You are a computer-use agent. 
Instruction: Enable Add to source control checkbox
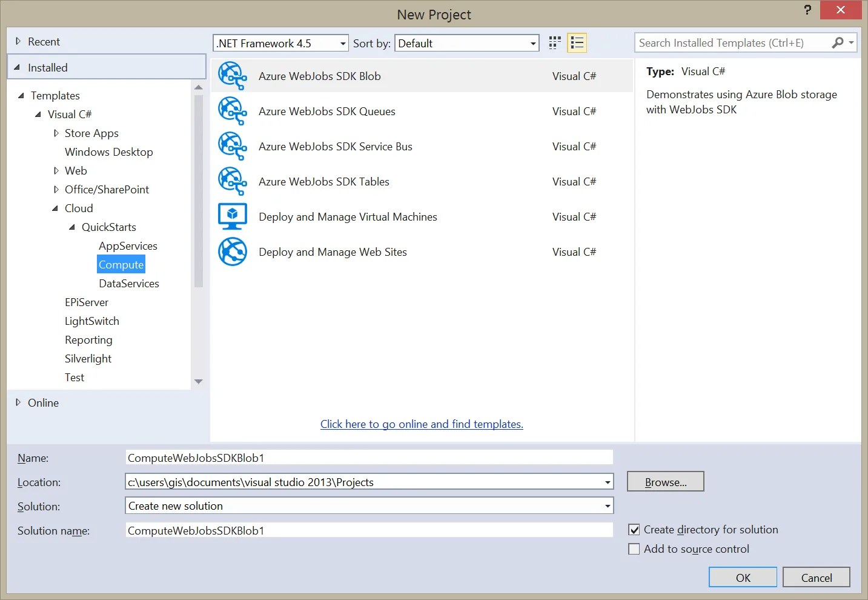[634, 549]
